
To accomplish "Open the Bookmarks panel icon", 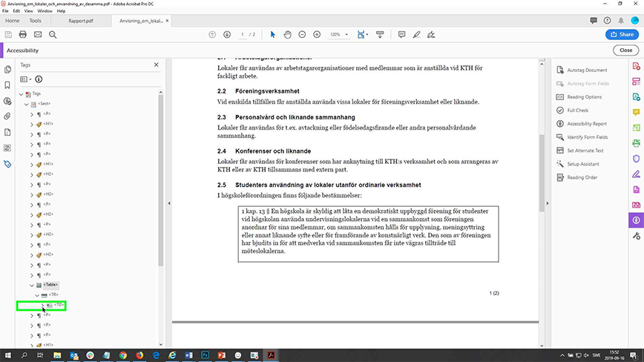I will pyautogui.click(x=7, y=85).
